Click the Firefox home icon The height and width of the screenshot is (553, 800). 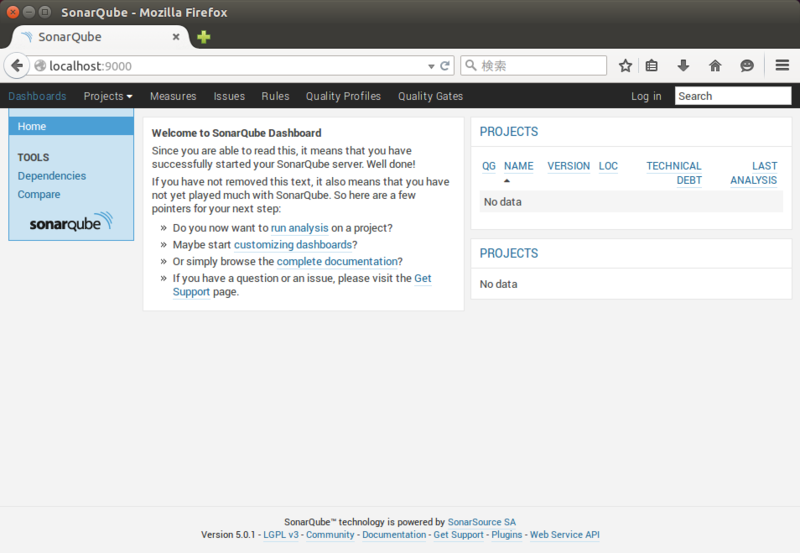(x=715, y=65)
